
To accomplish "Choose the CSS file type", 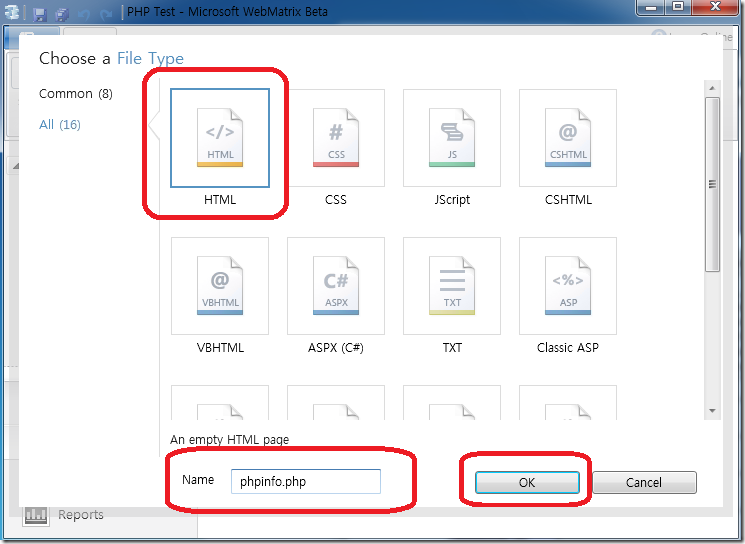I will [336, 138].
